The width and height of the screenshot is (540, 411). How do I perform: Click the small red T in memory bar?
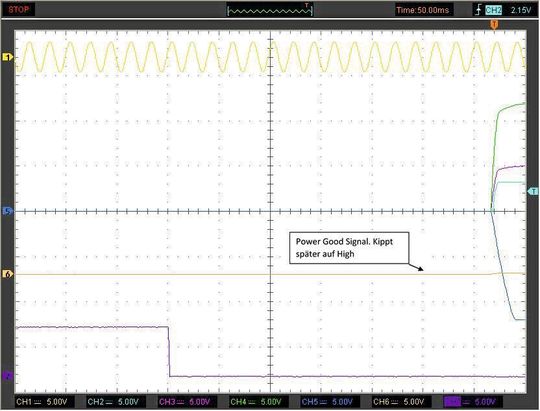coord(307,5)
